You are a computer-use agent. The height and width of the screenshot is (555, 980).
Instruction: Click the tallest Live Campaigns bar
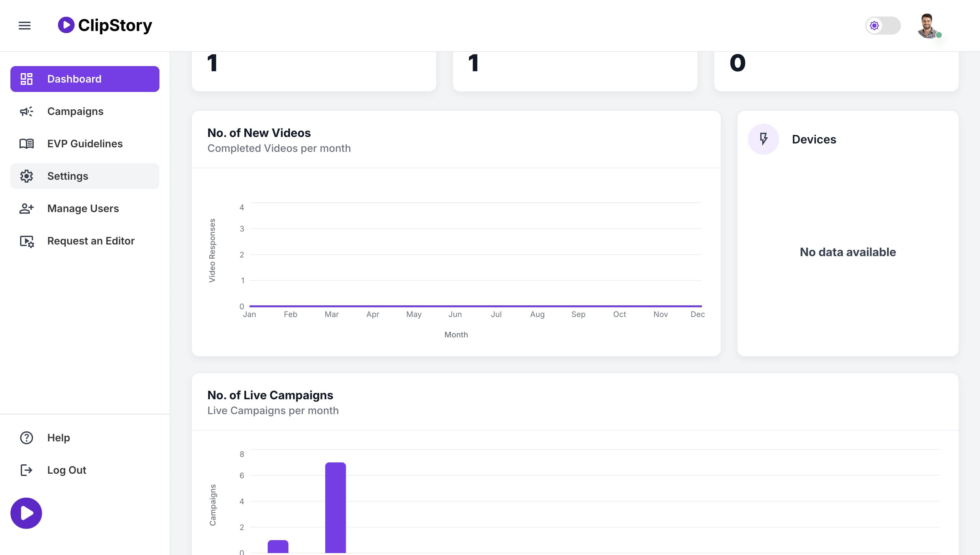(x=335, y=507)
